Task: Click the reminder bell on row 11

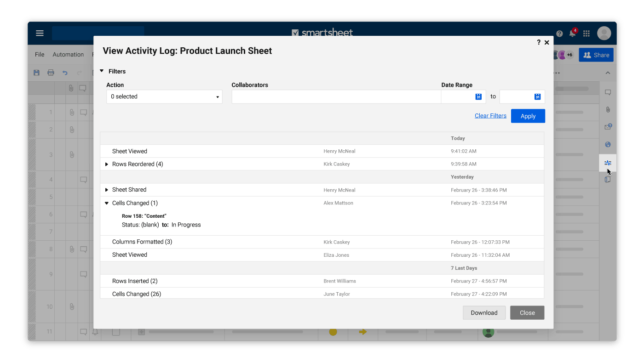Action: (x=95, y=332)
